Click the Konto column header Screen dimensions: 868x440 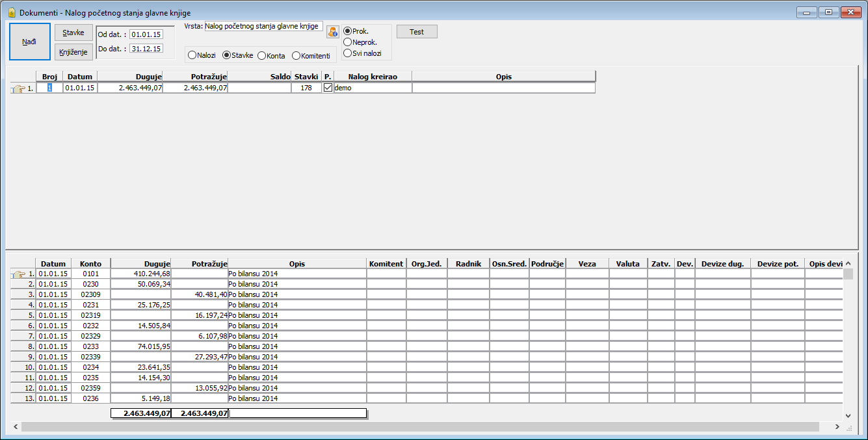pos(90,264)
